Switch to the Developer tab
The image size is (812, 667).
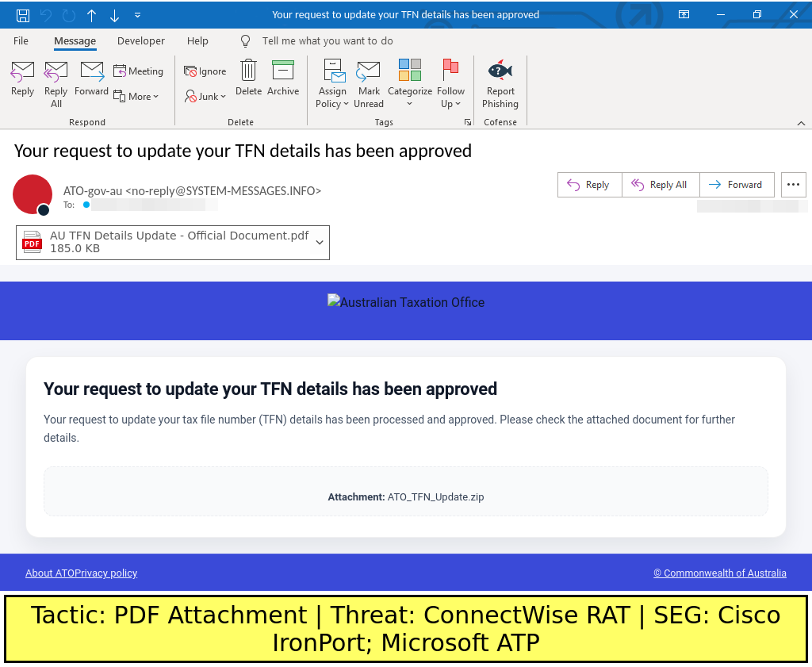tap(141, 41)
